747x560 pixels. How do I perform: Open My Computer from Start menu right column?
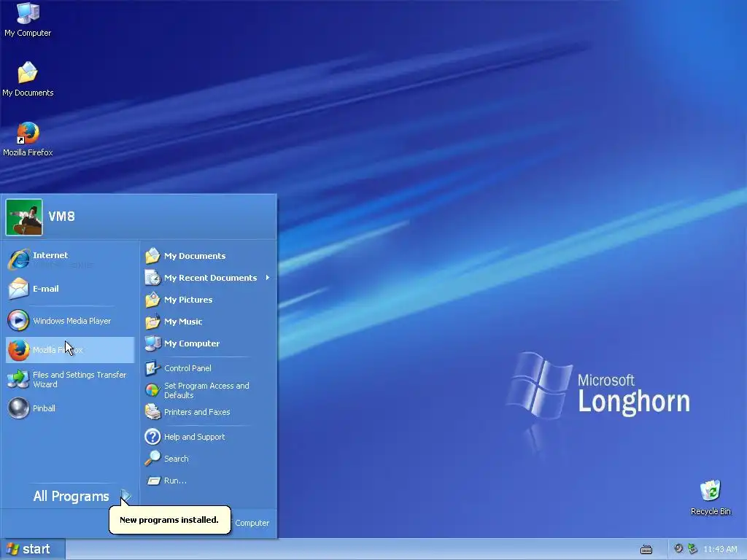point(208,343)
